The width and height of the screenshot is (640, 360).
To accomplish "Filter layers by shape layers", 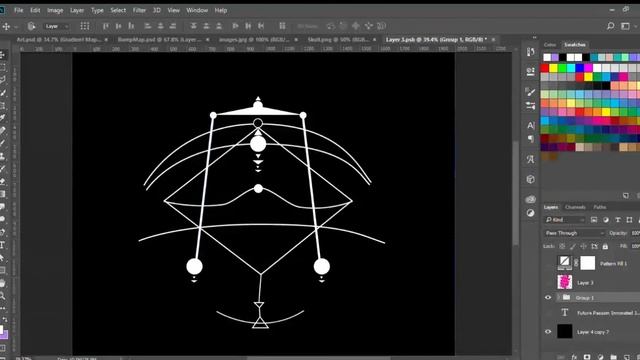I will coord(629,220).
